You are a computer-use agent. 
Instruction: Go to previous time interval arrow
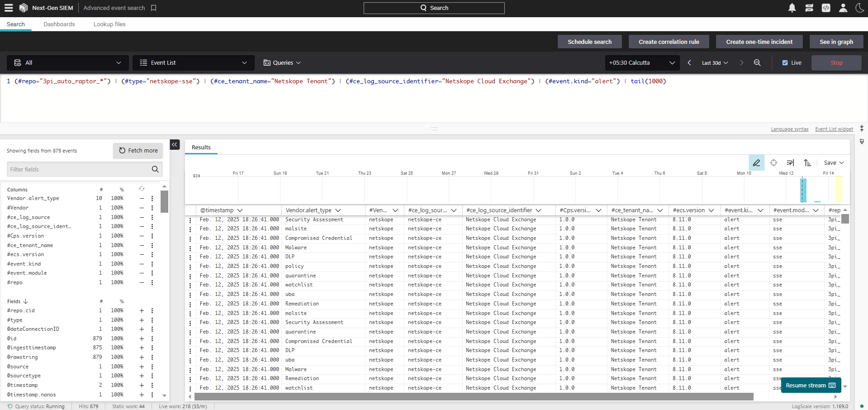point(689,63)
